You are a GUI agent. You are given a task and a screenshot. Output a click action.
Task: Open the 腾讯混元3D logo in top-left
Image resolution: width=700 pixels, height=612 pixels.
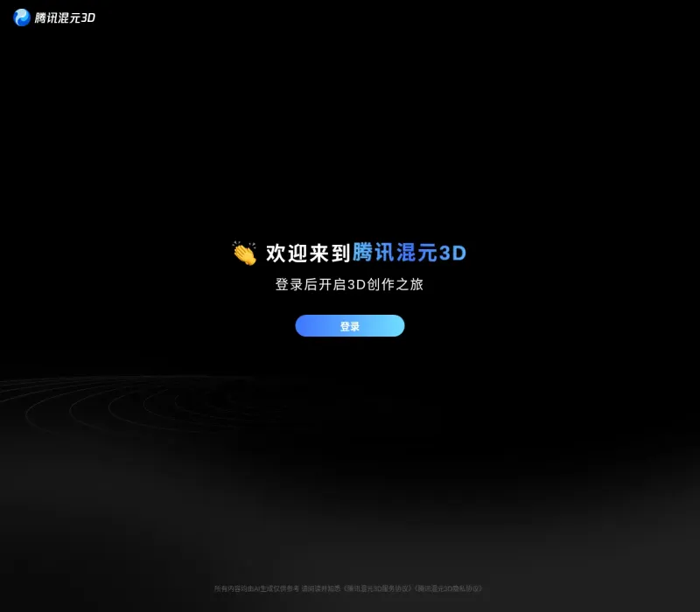pyautogui.click(x=54, y=17)
